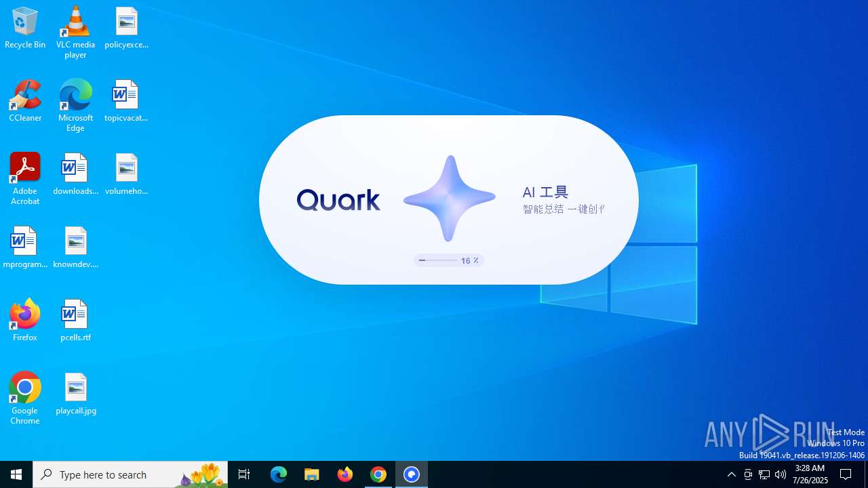Image resolution: width=868 pixels, height=488 pixels.
Task: Open File Explorer from the taskbar
Action: coord(312,474)
